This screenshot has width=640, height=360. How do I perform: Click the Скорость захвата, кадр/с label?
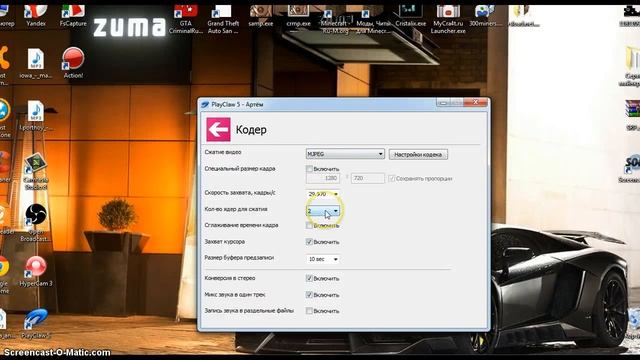tap(240, 193)
